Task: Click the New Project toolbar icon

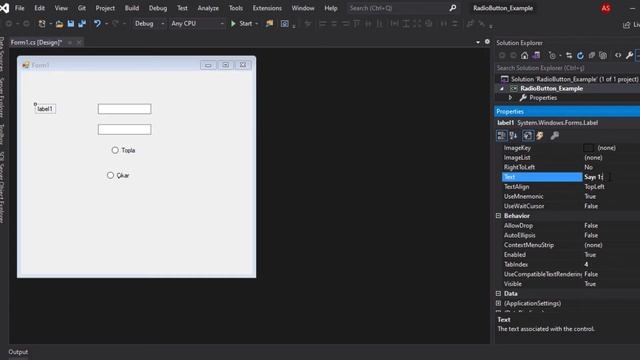Action: (42, 24)
